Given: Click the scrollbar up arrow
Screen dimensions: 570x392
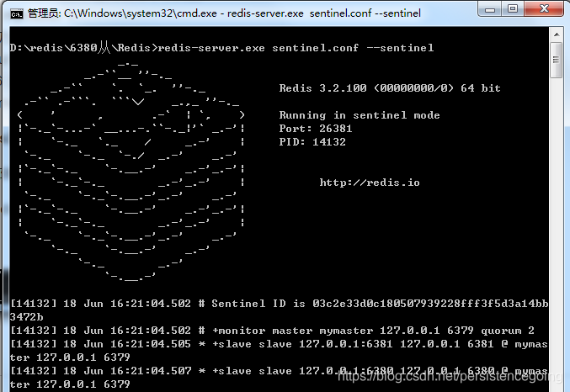Looking at the screenshot, I should pyautogui.click(x=557, y=34).
